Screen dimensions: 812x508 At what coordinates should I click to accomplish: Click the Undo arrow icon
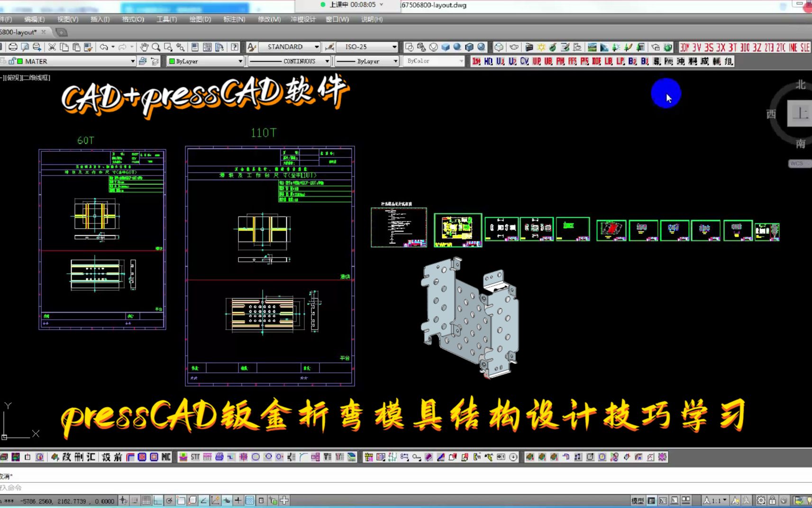click(x=104, y=47)
